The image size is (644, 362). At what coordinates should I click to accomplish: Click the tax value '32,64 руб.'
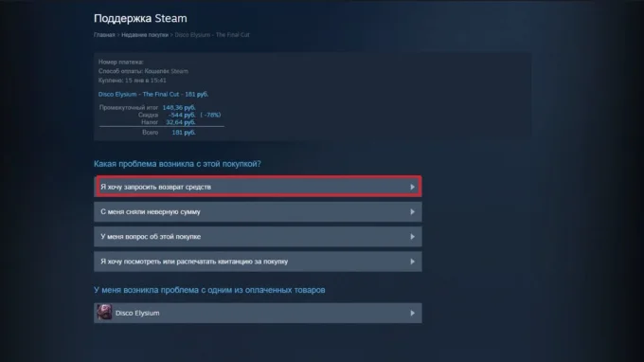coord(181,122)
